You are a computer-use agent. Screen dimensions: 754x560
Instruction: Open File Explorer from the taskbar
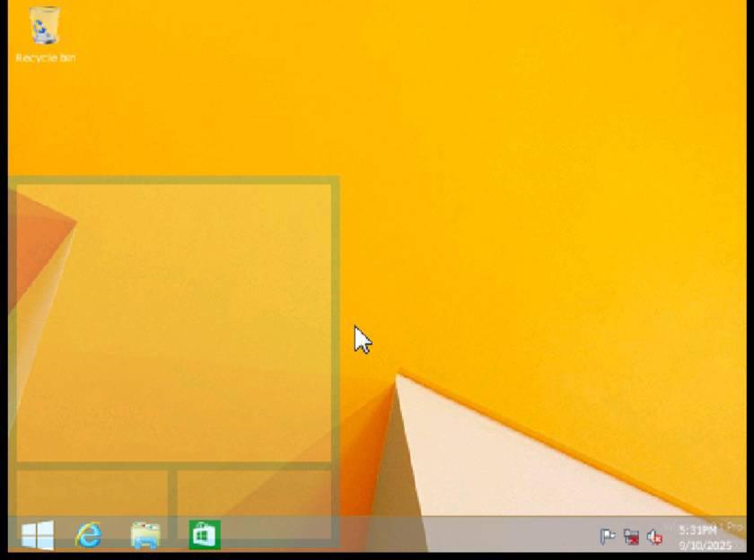click(x=145, y=535)
